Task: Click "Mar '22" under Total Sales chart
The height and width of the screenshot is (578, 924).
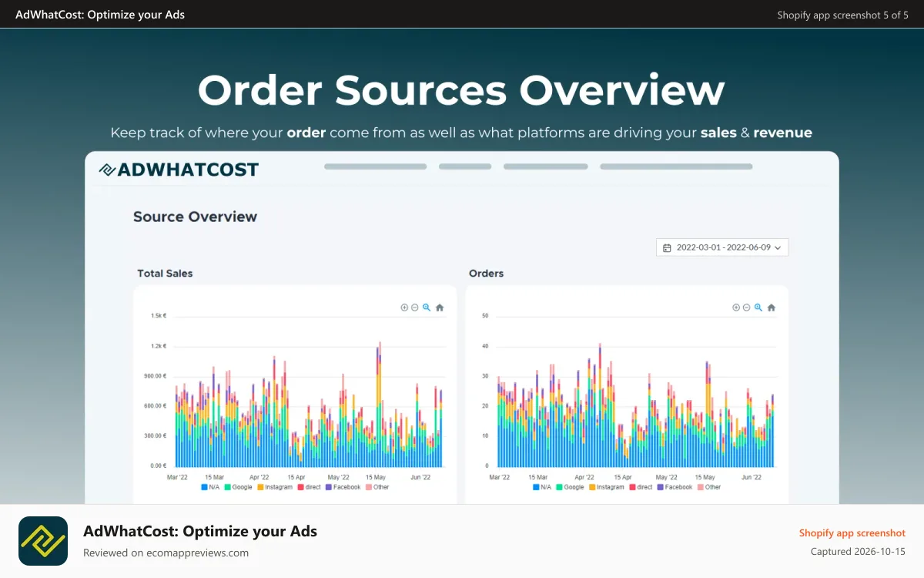Action: coord(177,477)
